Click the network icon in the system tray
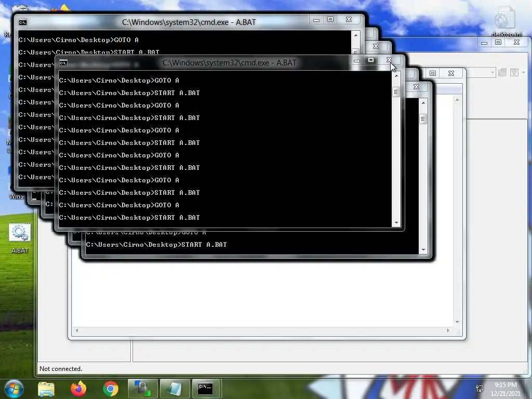This screenshot has height=399, width=532. (480, 389)
